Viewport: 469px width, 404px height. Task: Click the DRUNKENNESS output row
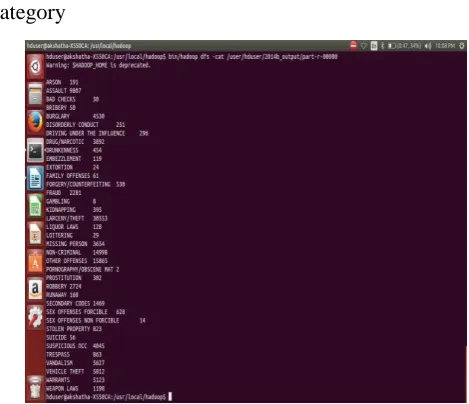(74, 150)
